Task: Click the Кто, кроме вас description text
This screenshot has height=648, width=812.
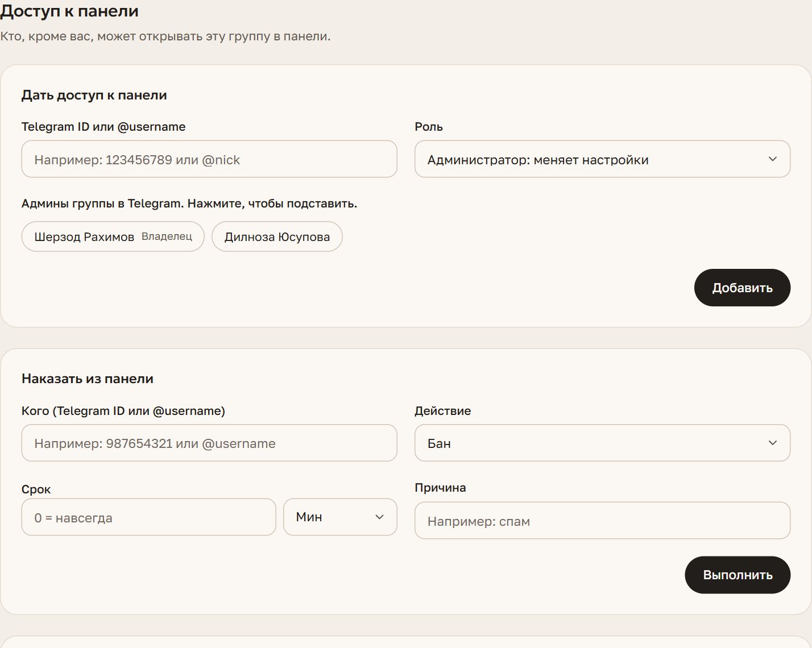Action: tap(165, 36)
